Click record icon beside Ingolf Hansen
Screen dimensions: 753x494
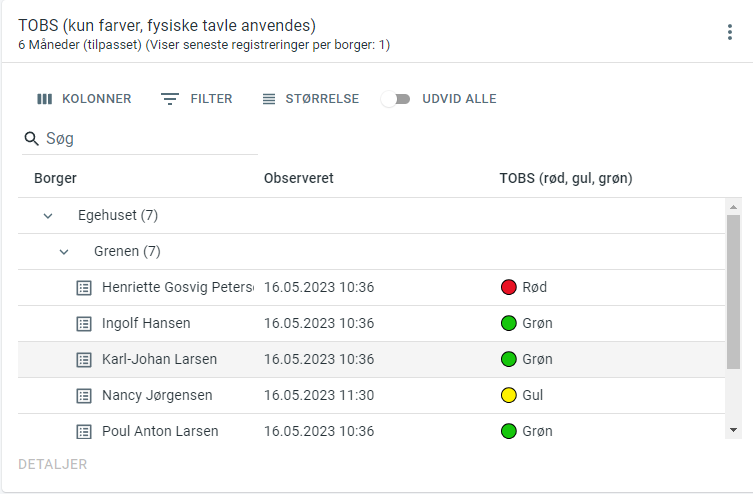85,323
